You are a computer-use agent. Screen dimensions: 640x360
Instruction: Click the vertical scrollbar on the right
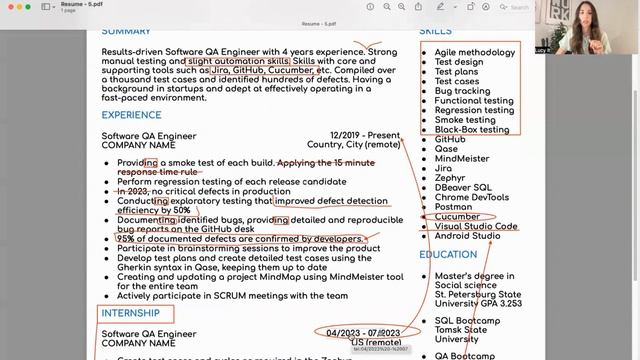[635, 186]
